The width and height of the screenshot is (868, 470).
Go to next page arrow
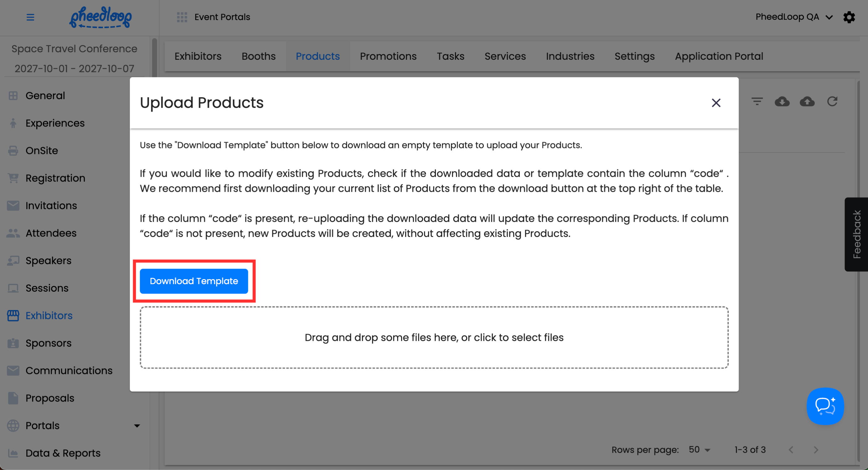[816, 450]
